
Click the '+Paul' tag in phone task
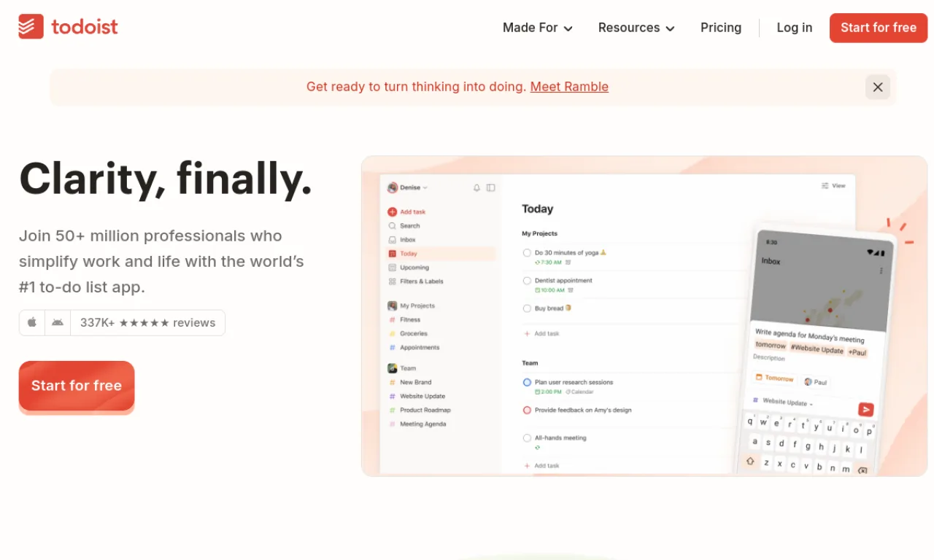pos(857,352)
